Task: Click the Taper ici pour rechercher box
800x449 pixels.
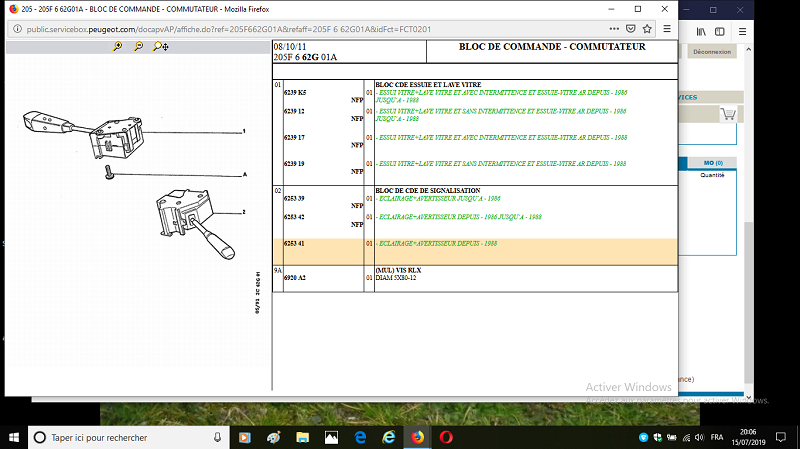Action: pyautogui.click(x=128, y=437)
